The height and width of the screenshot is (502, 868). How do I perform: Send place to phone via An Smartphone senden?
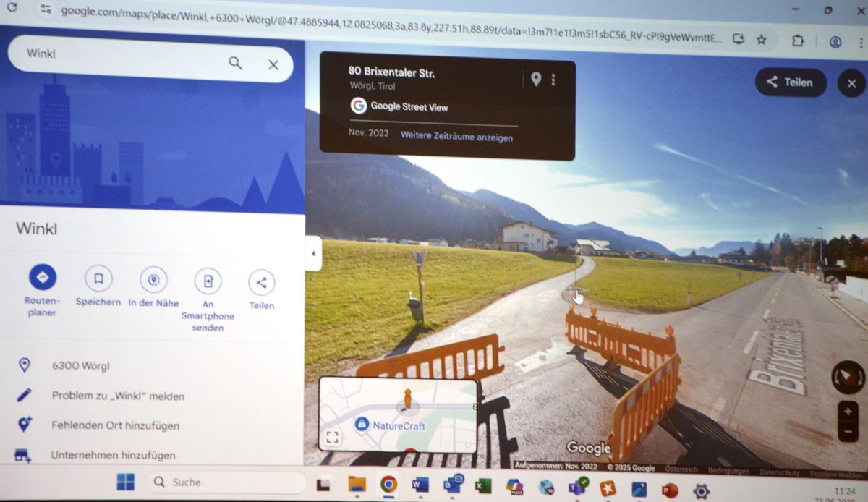[208, 281]
